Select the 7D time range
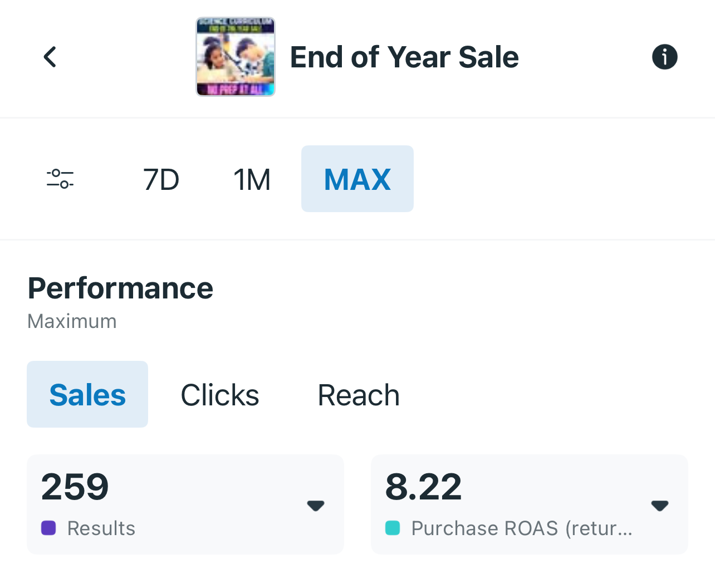The image size is (715, 588). (161, 179)
